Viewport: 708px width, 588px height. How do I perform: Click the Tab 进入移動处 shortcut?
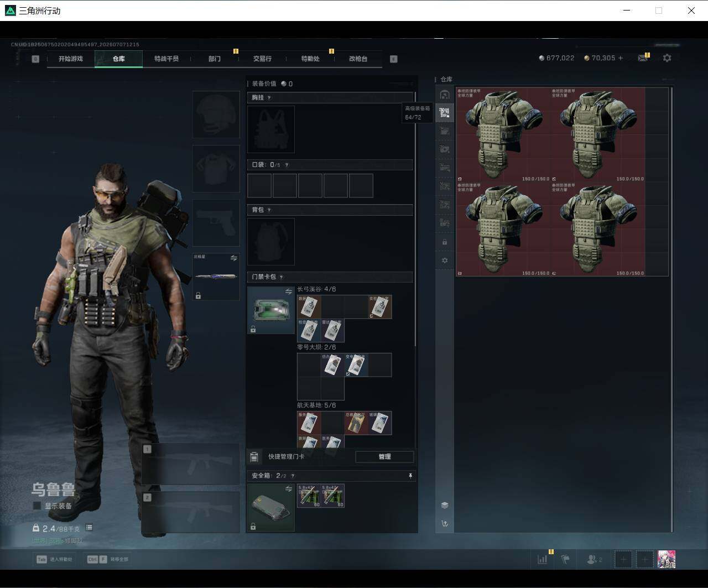[54, 559]
